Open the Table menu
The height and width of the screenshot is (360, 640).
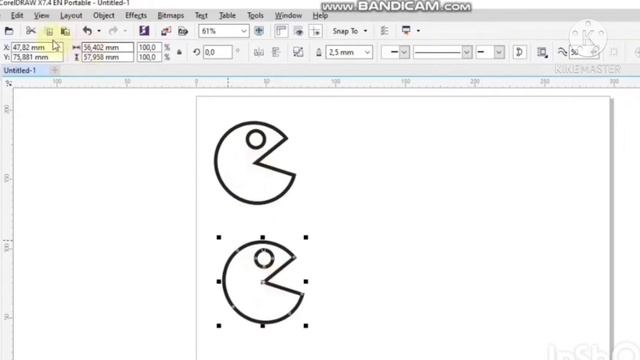pyautogui.click(x=227, y=16)
